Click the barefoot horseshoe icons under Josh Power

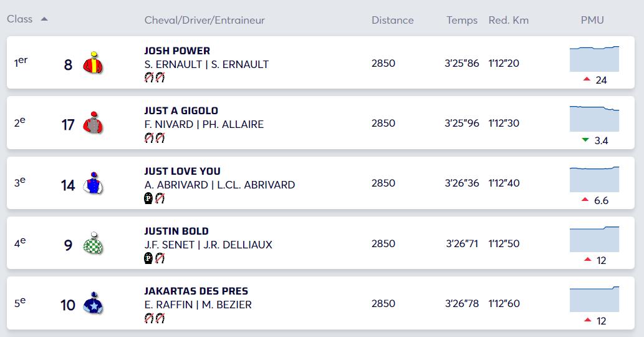pyautogui.click(x=155, y=77)
